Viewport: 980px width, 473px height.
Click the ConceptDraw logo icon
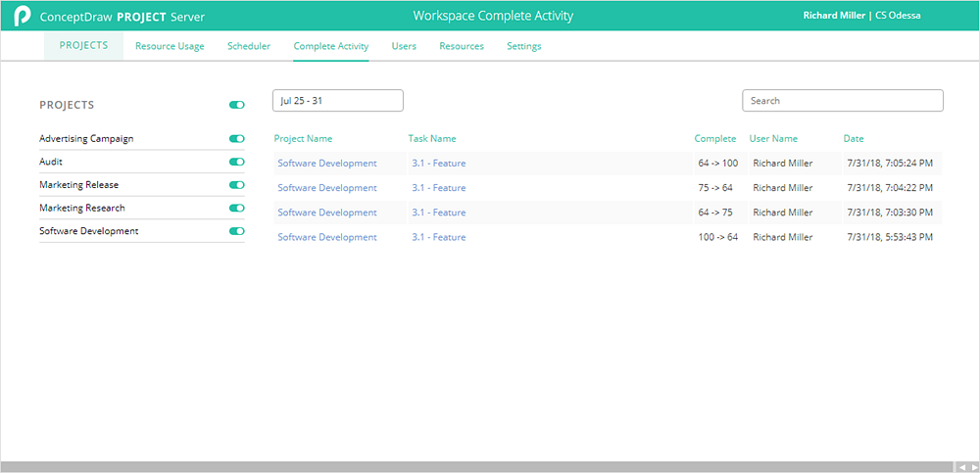pos(22,16)
